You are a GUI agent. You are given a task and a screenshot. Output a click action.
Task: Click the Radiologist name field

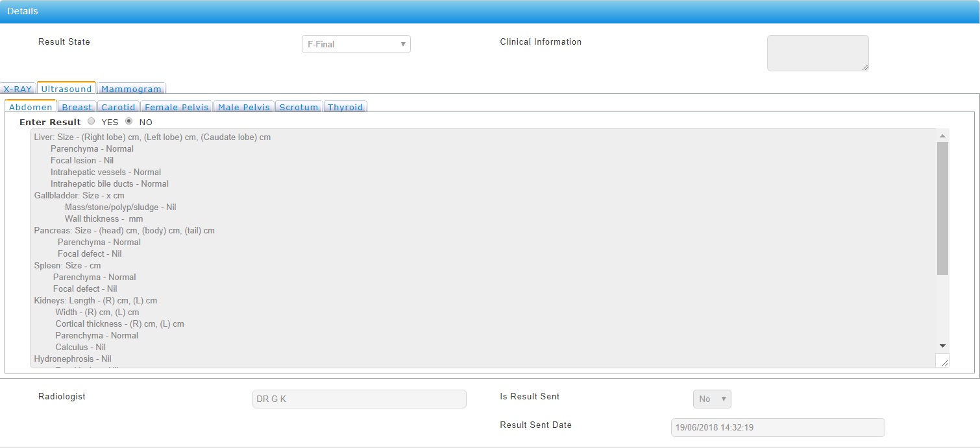[359, 399]
